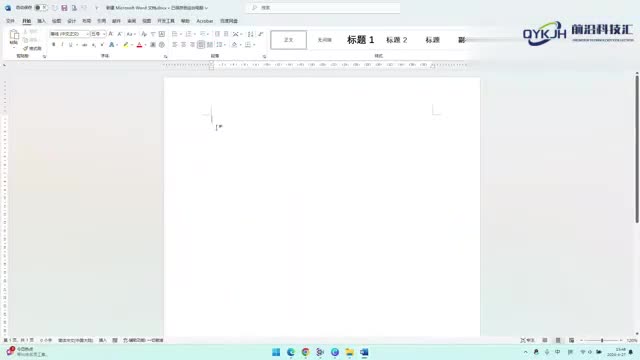Switch to the Acrobat tab
The width and height of the screenshot is (640, 360).
205,21
